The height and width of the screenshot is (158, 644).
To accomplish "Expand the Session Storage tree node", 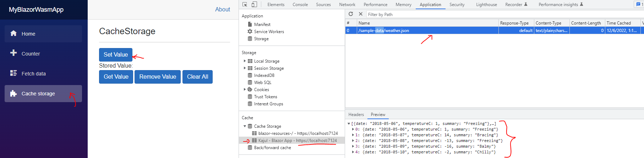I will pos(245,68).
